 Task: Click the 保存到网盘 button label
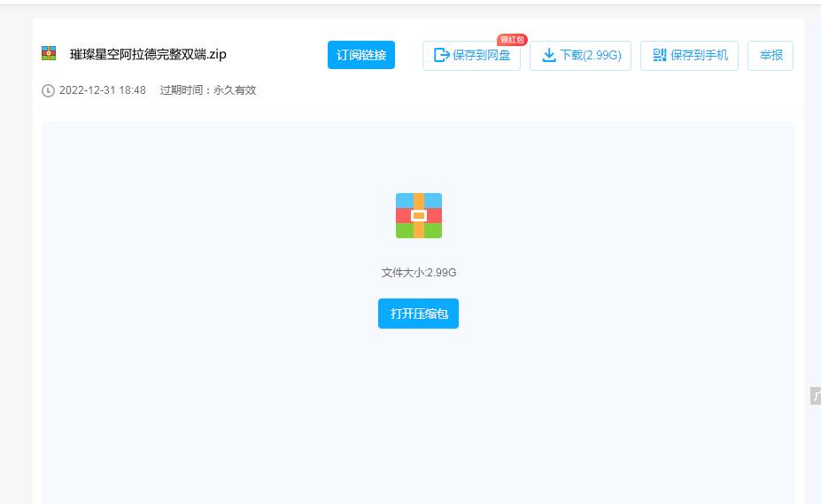click(x=481, y=55)
